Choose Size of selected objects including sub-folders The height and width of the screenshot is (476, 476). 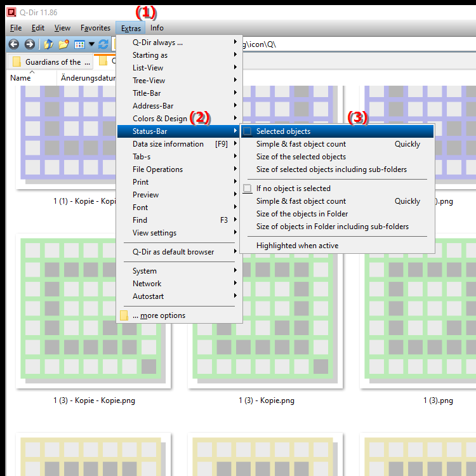(x=337, y=169)
